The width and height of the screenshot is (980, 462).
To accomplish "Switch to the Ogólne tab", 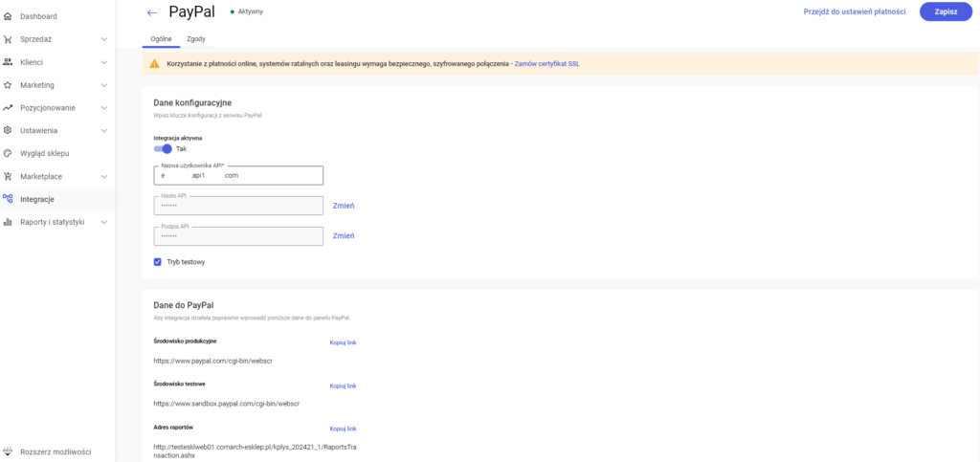I will (x=161, y=38).
